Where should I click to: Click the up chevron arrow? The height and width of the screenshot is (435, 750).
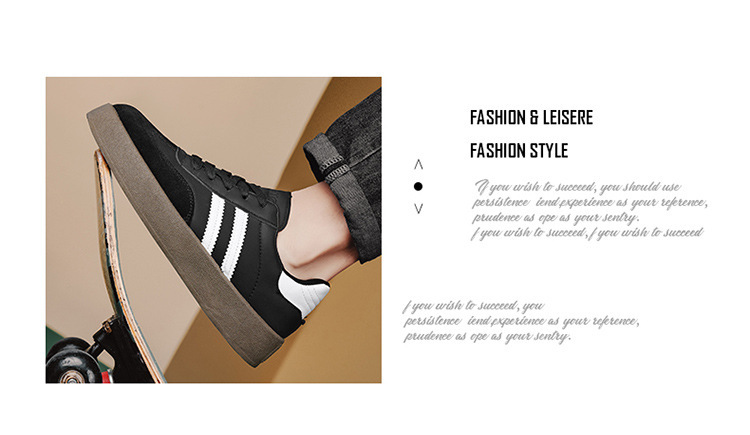419,165
